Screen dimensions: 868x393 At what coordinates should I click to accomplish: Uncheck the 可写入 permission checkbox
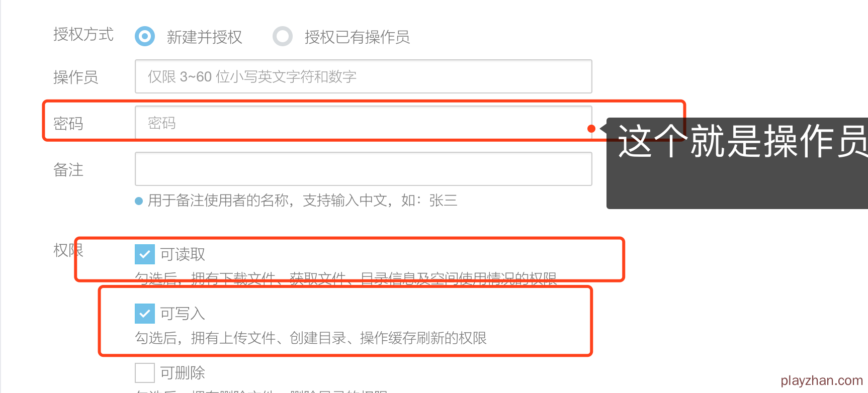145,314
